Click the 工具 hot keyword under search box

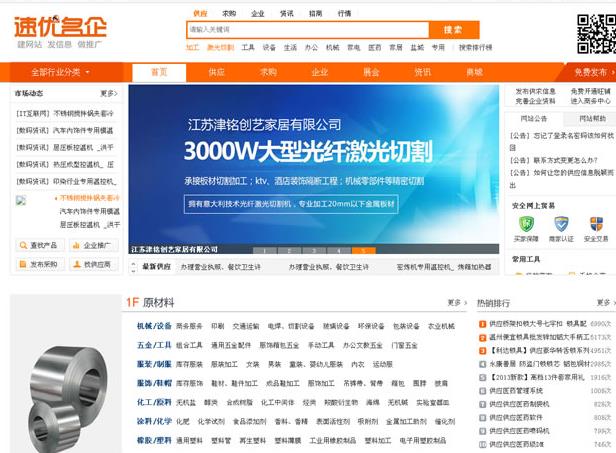coord(248,48)
